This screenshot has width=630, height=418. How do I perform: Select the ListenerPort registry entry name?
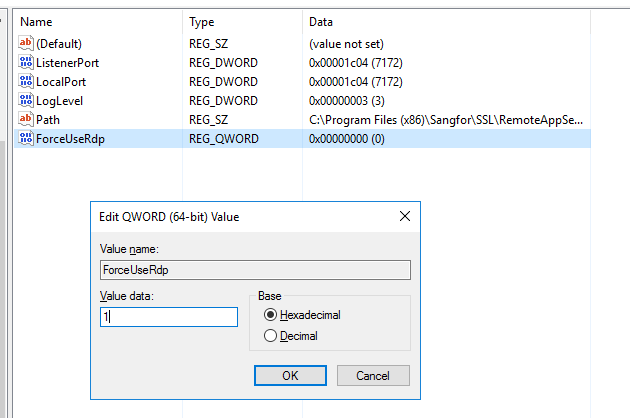coord(67,63)
